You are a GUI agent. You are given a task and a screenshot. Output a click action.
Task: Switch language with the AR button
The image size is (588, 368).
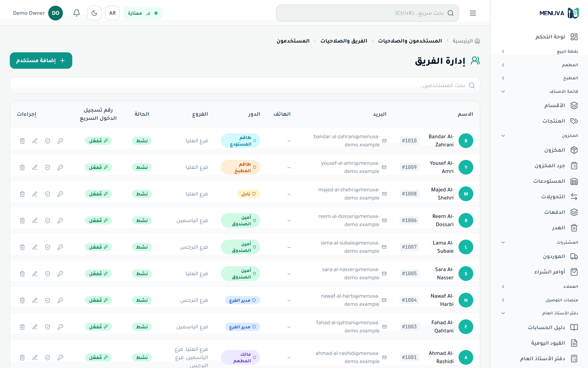[112, 13]
